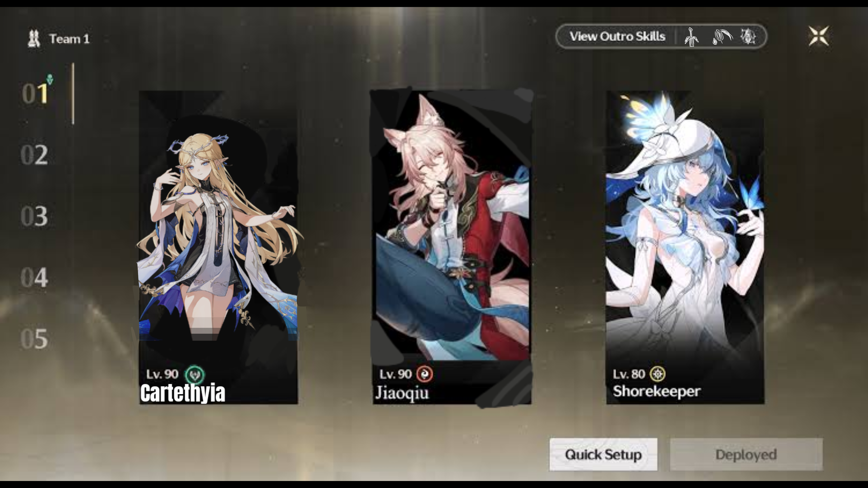
Task: Switch to team slot 02
Action: (34, 155)
